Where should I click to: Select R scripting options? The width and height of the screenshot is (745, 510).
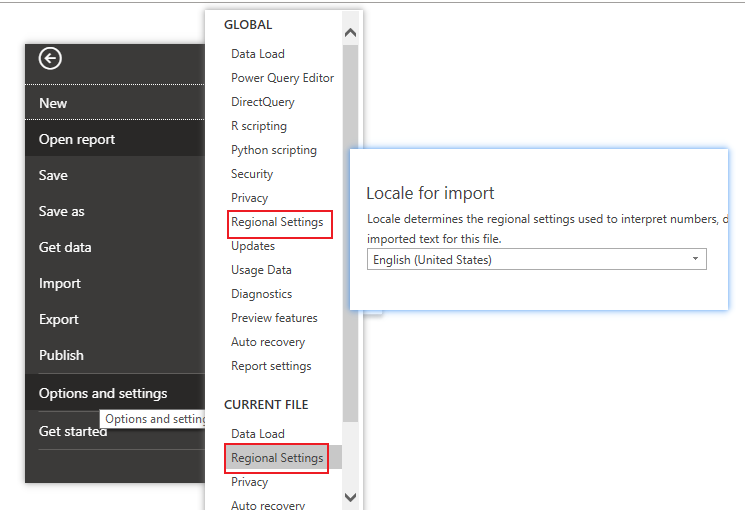tap(259, 125)
